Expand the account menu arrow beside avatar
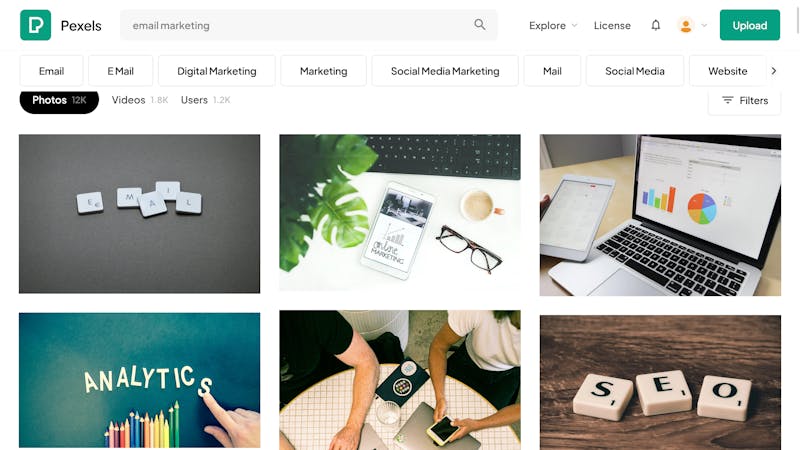 tap(704, 25)
